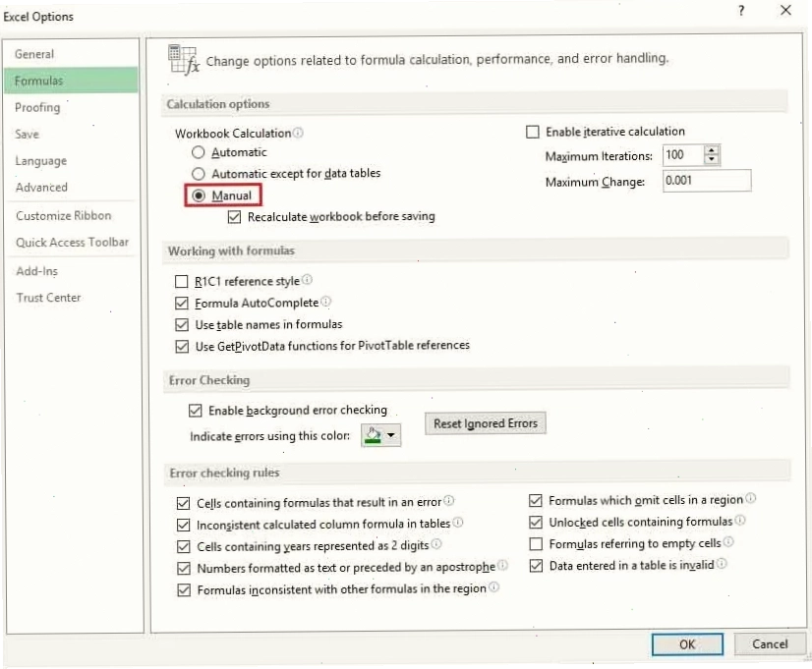
Task: Open the Proofing options category
Action: coord(72,107)
